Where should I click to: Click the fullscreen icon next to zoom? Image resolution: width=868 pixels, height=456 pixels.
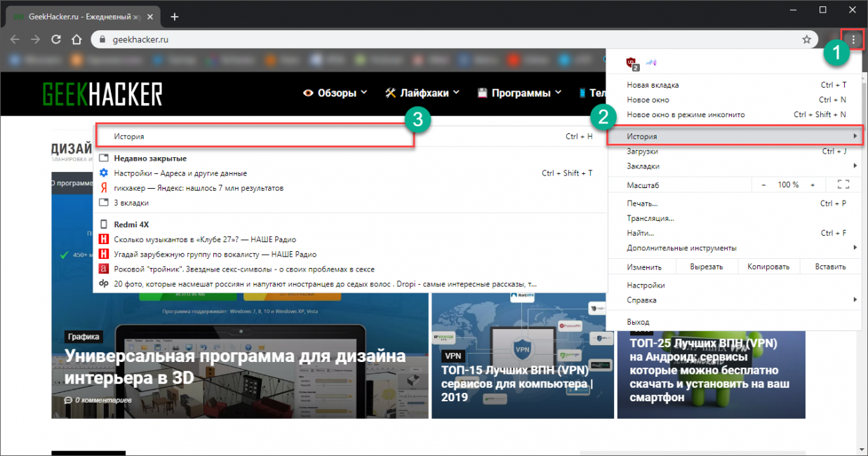click(x=843, y=185)
